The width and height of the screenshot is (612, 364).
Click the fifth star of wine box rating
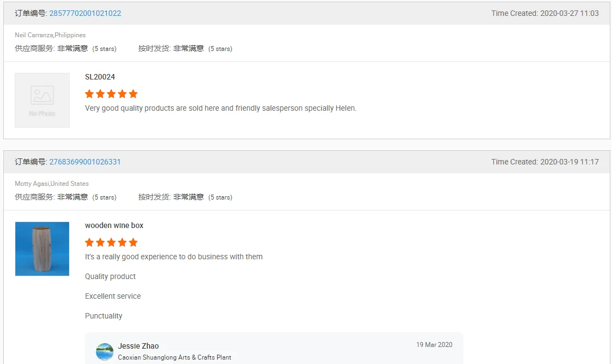click(133, 242)
